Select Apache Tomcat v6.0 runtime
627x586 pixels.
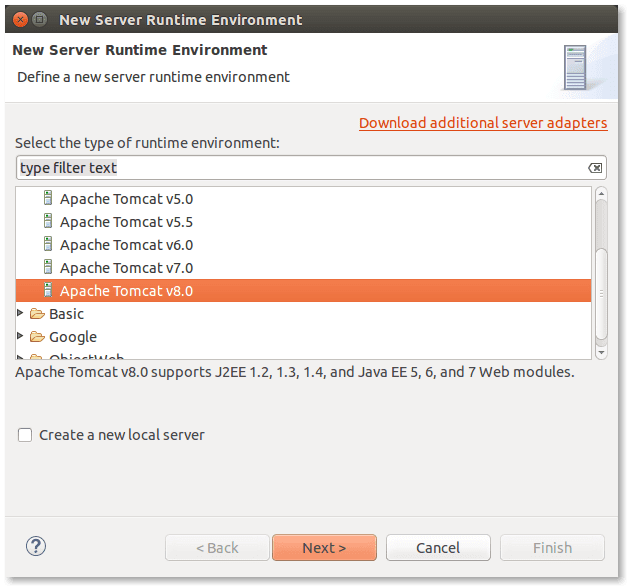pos(126,245)
